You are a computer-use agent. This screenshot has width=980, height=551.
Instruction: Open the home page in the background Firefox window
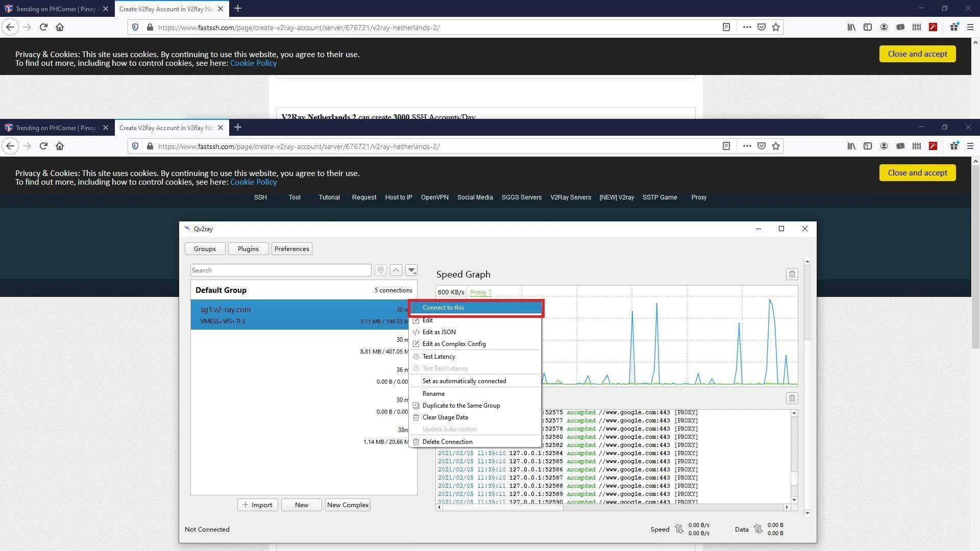tap(60, 28)
